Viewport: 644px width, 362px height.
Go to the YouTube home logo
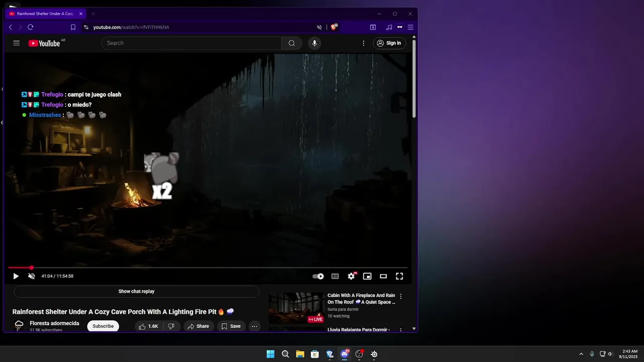44,43
